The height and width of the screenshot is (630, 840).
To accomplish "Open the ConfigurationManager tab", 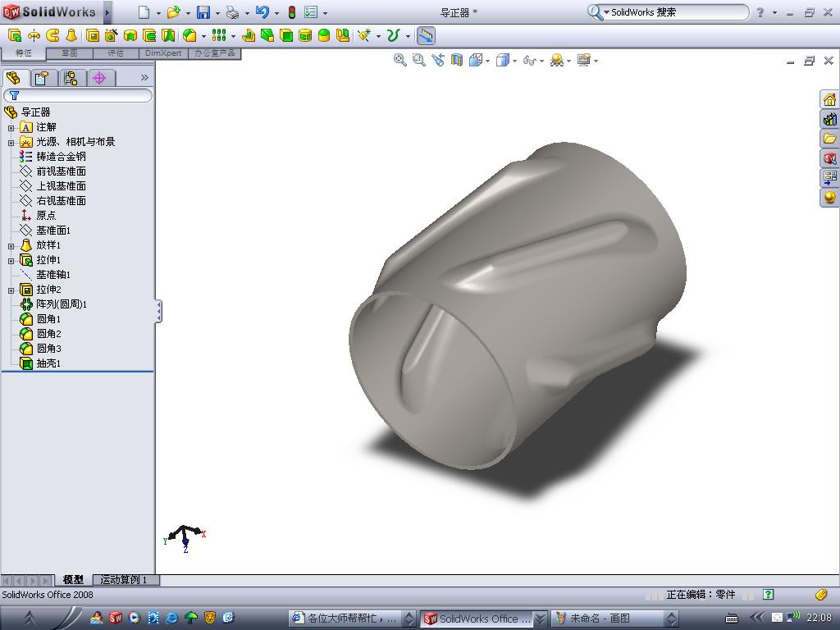I will (71, 78).
